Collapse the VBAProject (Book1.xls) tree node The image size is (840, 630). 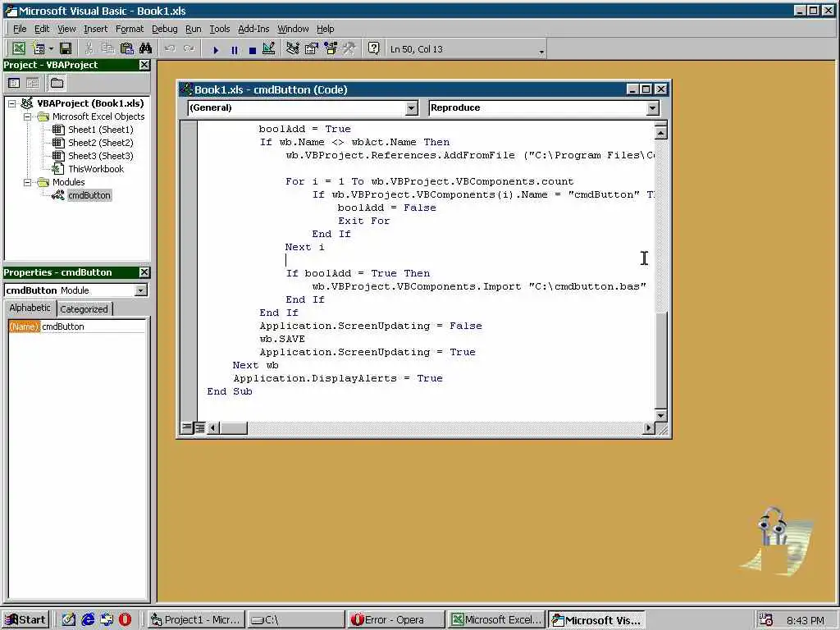[x=11, y=103]
